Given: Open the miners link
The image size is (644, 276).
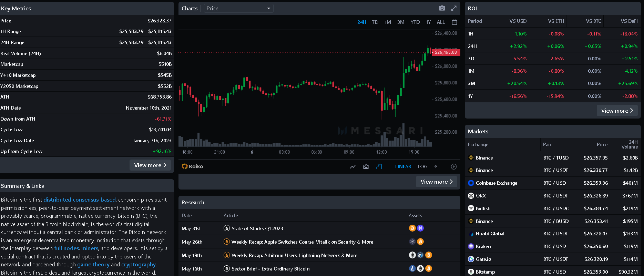Looking at the screenshot, I should pyautogui.click(x=90, y=248).
